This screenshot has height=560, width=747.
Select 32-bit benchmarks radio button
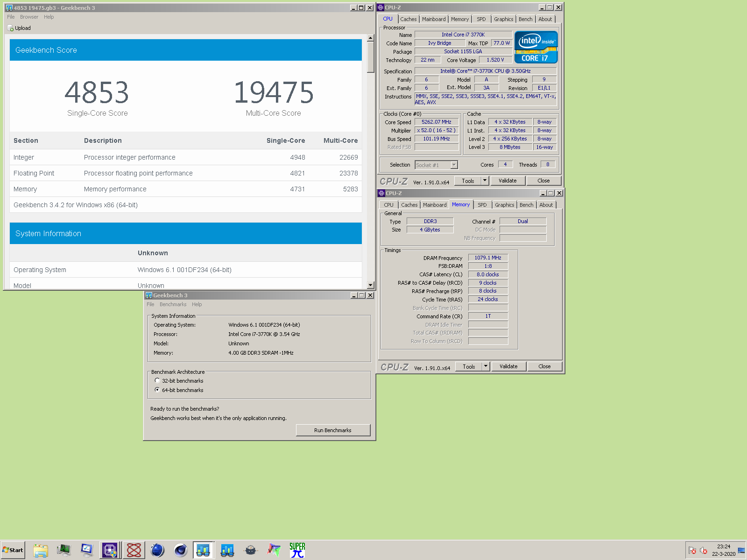pos(157,380)
